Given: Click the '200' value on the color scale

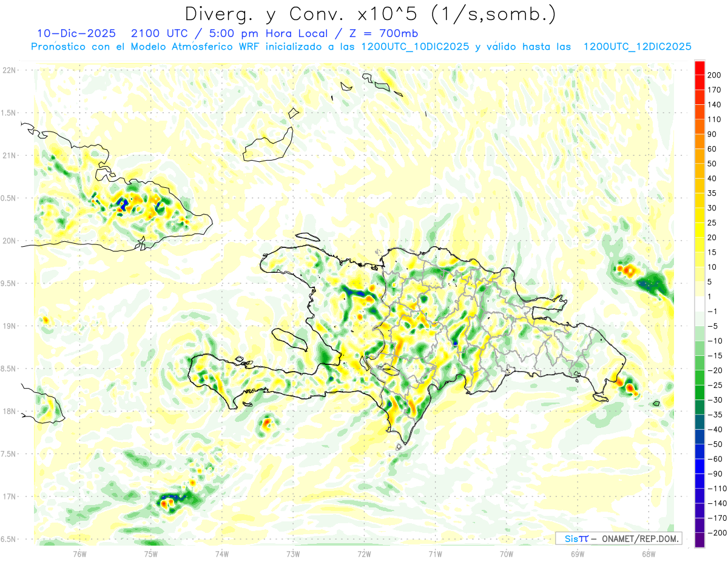Looking at the screenshot, I should pyautogui.click(x=714, y=75).
